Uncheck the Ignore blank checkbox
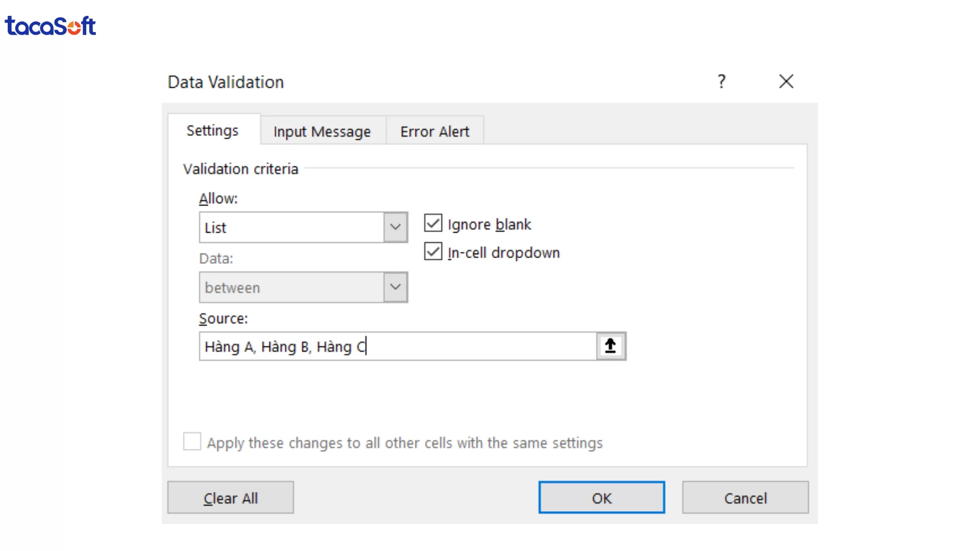This screenshot has height=551, width=980. click(x=433, y=223)
